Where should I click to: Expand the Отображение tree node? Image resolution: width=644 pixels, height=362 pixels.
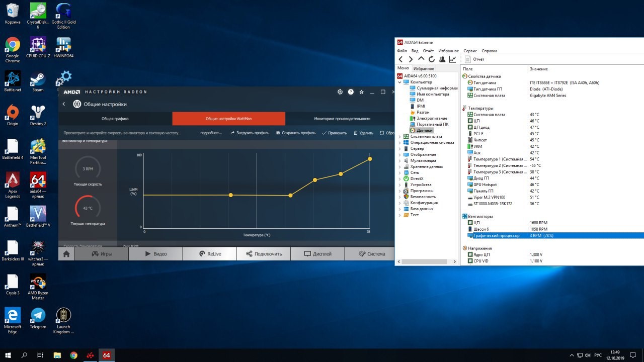click(x=400, y=154)
